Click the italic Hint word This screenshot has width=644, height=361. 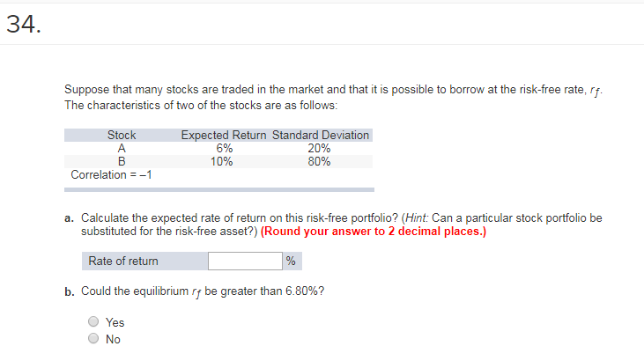coord(417,217)
